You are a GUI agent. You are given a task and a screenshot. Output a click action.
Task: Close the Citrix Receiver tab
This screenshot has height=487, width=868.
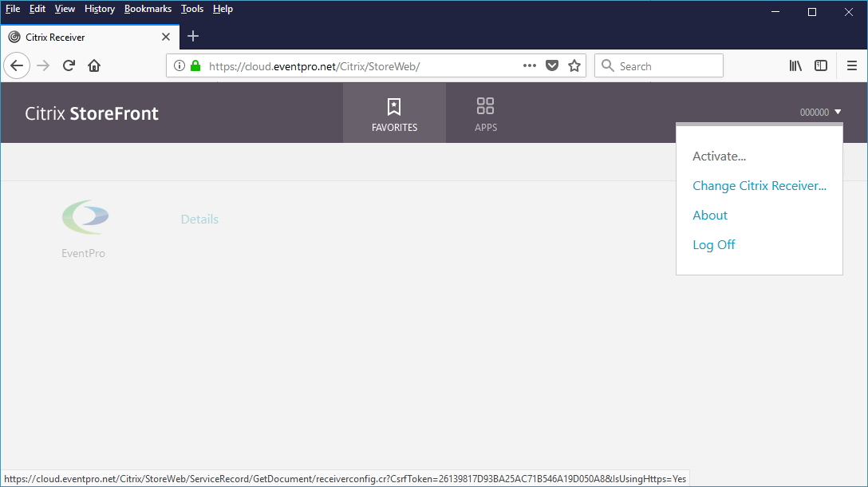click(165, 37)
